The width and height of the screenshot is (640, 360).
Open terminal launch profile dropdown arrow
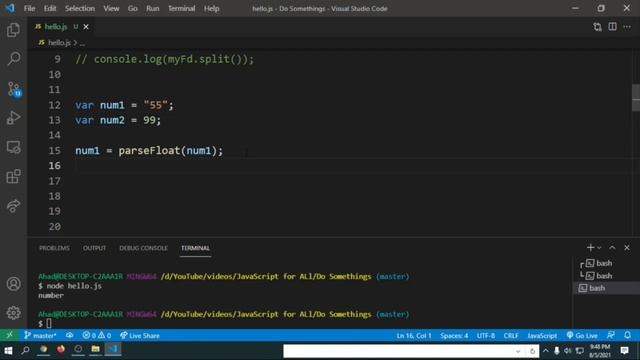point(599,248)
